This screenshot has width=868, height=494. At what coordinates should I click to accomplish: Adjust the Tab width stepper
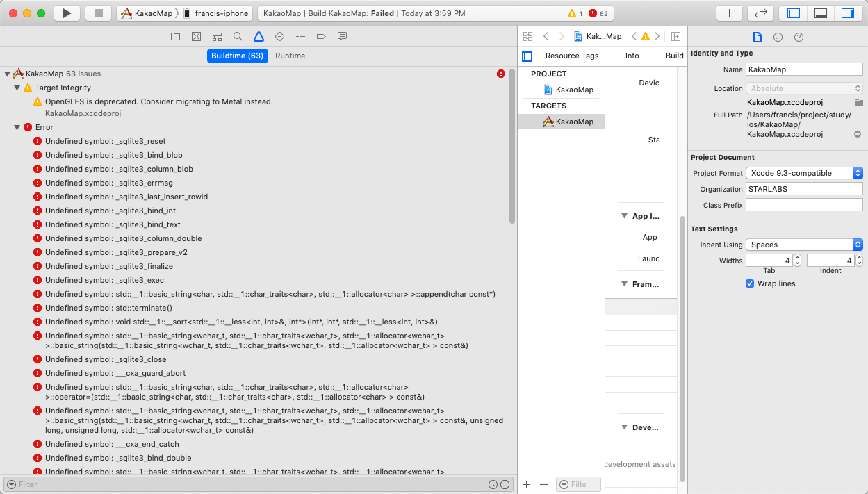pyautogui.click(x=798, y=261)
